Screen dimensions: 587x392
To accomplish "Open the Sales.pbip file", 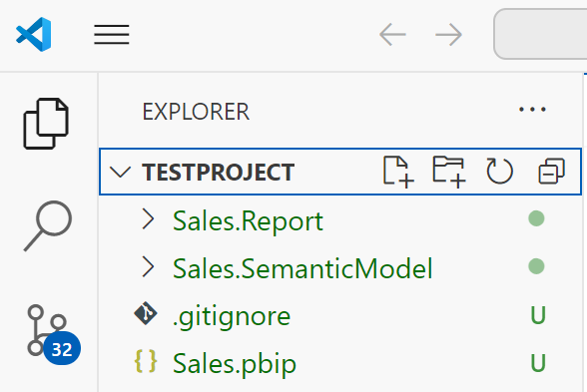I will point(339,363).
